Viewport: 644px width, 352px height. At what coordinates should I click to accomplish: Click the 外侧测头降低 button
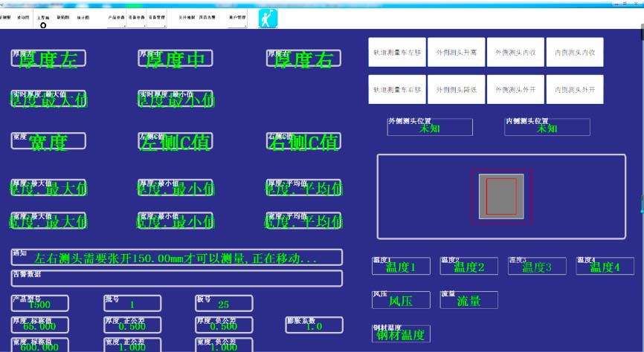click(x=456, y=89)
